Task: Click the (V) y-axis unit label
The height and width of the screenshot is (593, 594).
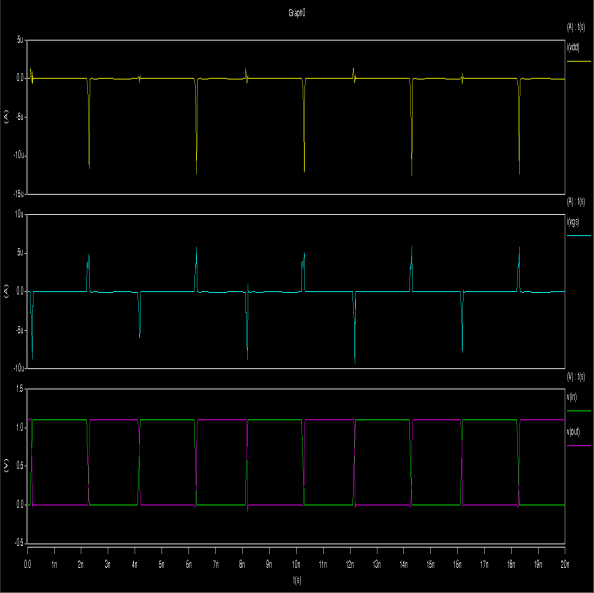Action: (x=6, y=466)
